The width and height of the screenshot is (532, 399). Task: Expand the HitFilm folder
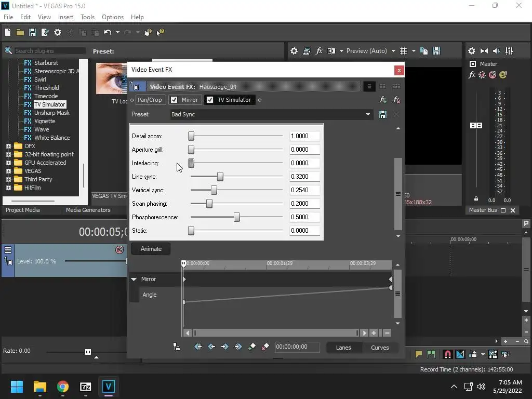8,188
